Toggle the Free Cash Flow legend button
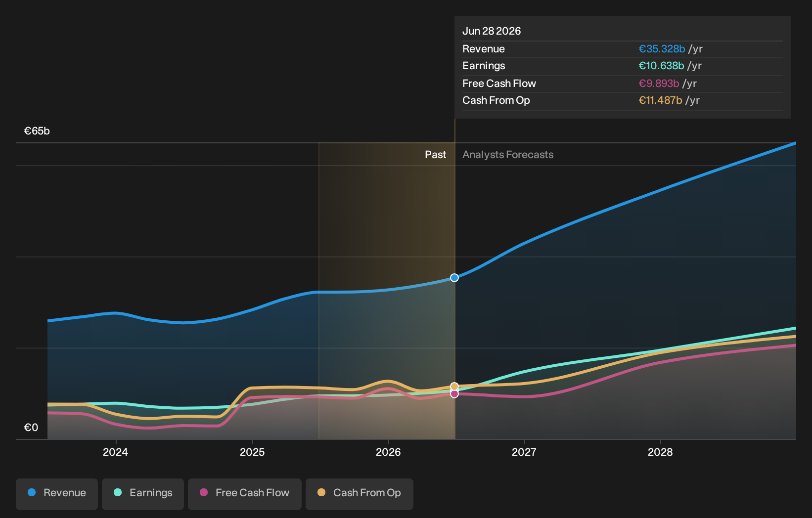812x518 pixels. click(x=245, y=494)
